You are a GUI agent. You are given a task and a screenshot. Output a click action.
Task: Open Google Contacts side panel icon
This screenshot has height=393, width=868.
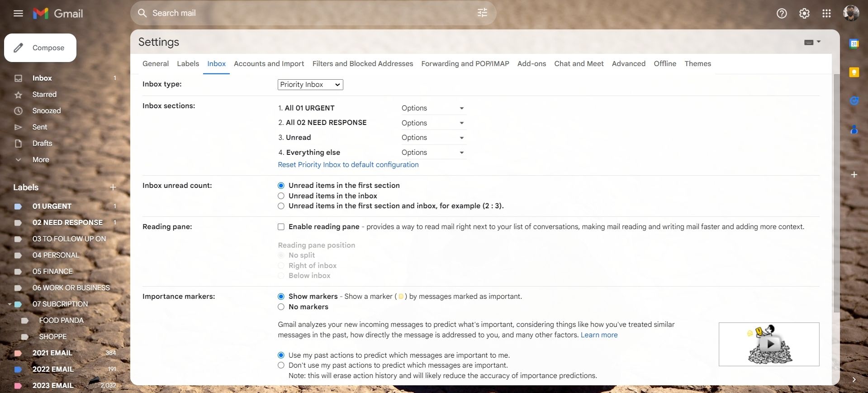point(854,130)
